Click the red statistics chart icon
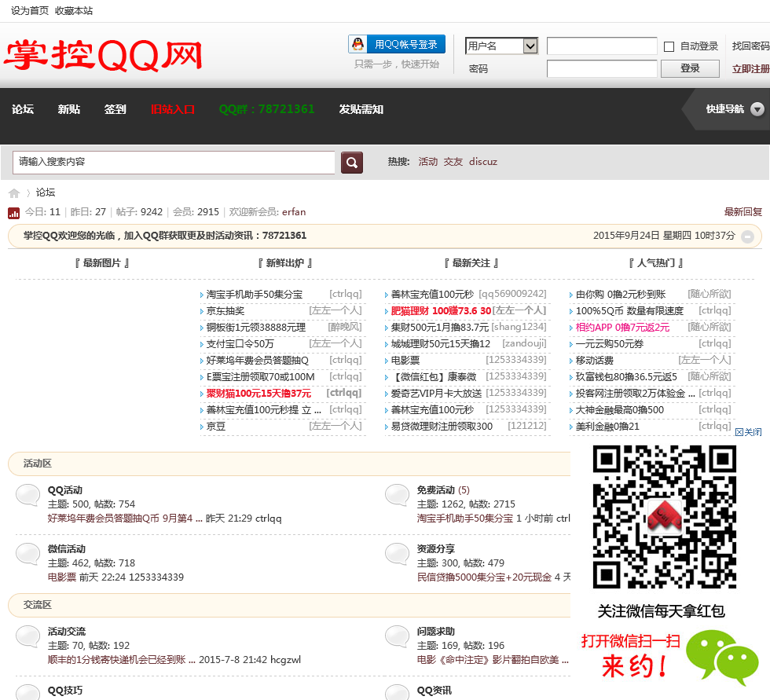770x700 pixels. 14,213
